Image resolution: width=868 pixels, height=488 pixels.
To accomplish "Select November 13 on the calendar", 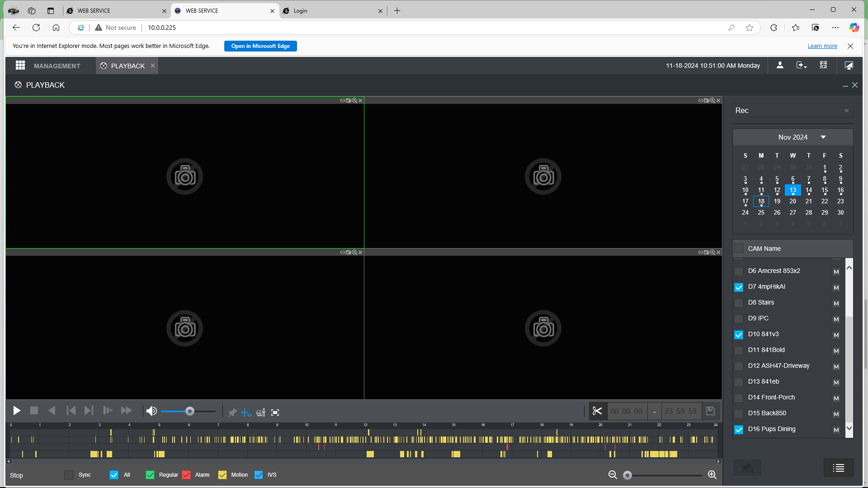I will pyautogui.click(x=793, y=190).
